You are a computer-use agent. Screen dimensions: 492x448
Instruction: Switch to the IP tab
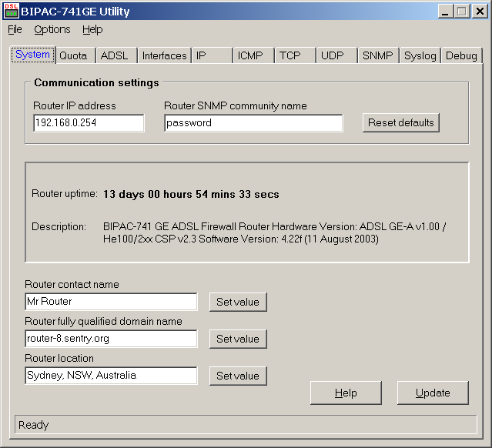click(213, 55)
